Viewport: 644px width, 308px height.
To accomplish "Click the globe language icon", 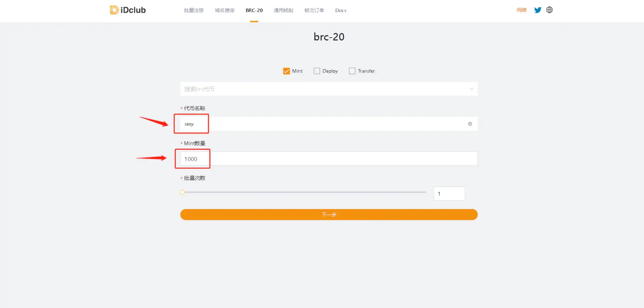I will [549, 10].
